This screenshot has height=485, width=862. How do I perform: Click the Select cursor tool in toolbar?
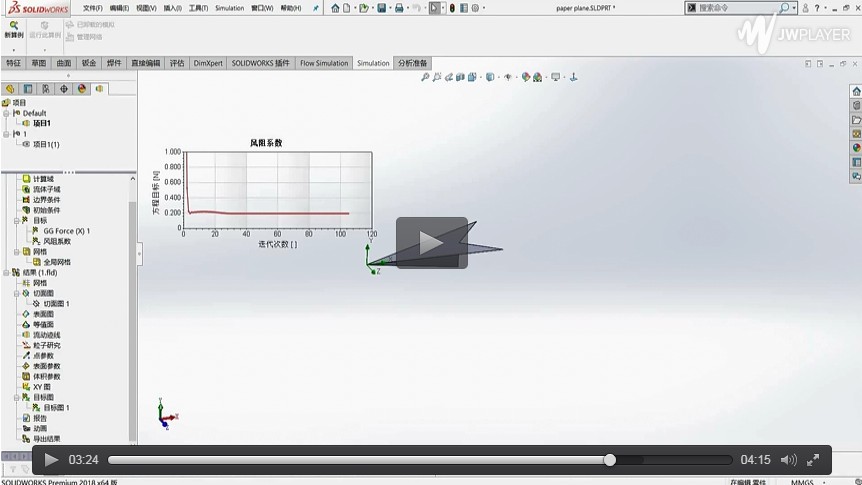434,8
